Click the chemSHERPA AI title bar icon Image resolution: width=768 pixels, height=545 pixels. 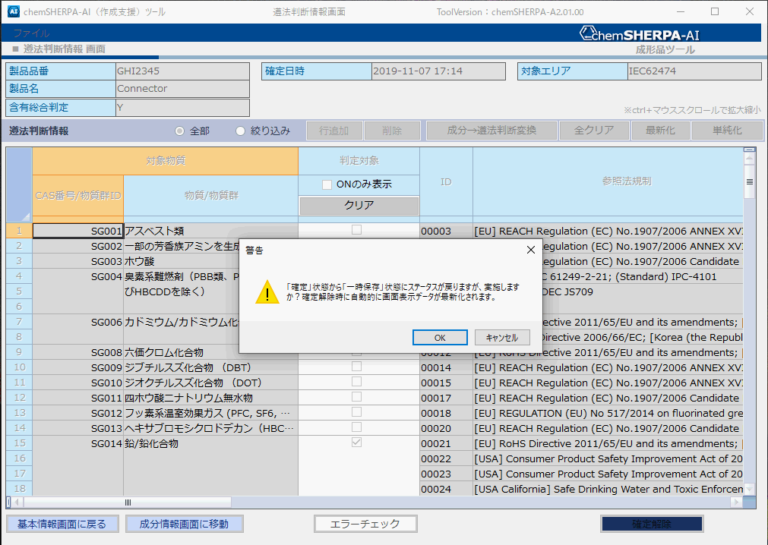13,11
